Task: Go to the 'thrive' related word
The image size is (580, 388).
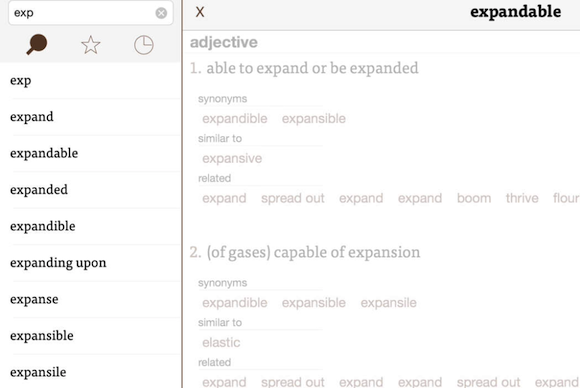Action: (x=522, y=198)
